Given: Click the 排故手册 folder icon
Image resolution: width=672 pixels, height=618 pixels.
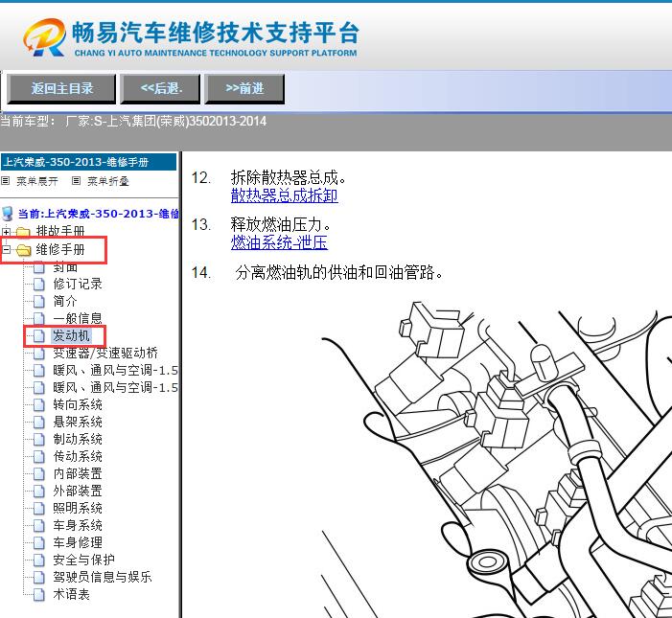Looking at the screenshot, I should [23, 232].
